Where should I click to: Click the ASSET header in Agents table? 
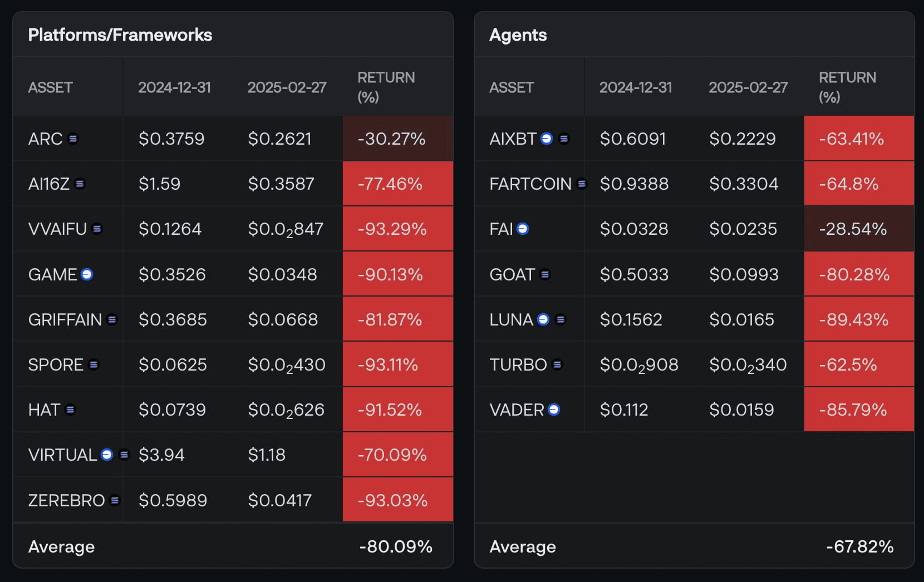pos(512,87)
